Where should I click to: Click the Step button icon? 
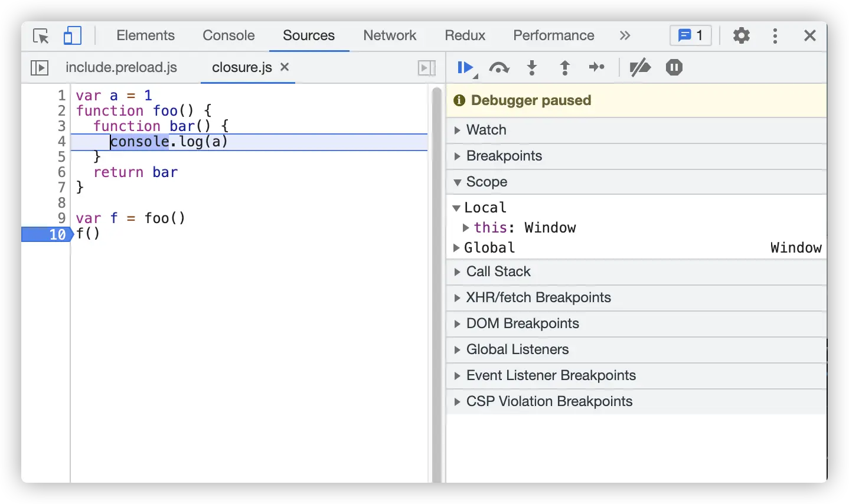[597, 68]
